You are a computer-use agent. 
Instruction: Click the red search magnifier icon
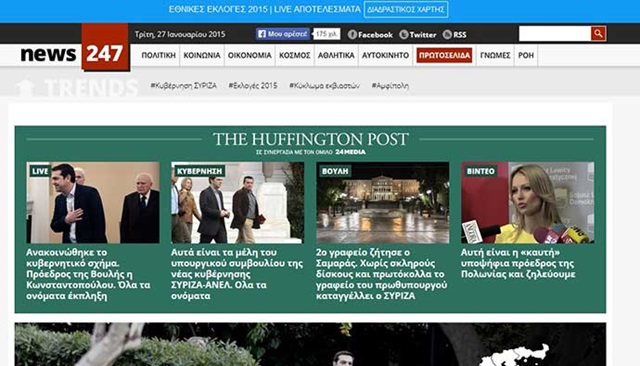[x=598, y=34]
